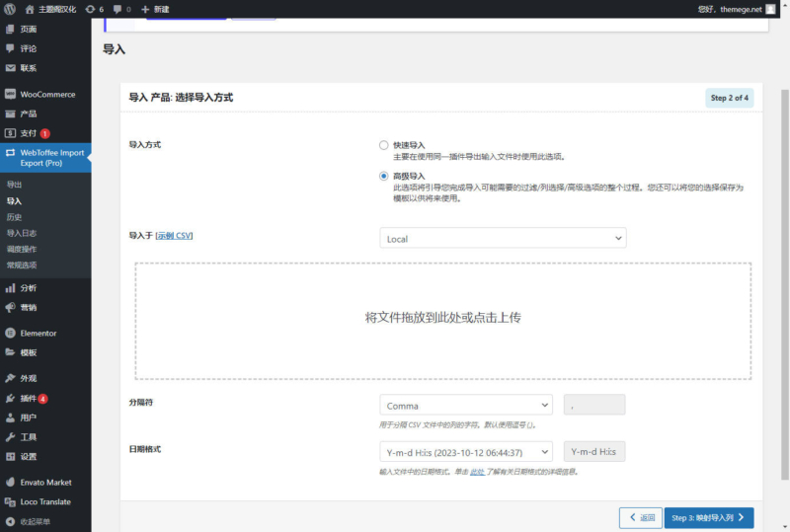The image size is (790, 532).
Task: Open 评论 comments icon in sidebar
Action: (x=10, y=48)
